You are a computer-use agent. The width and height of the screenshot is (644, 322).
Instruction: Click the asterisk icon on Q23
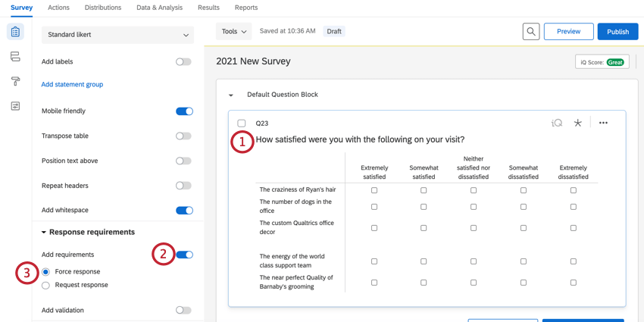click(577, 123)
